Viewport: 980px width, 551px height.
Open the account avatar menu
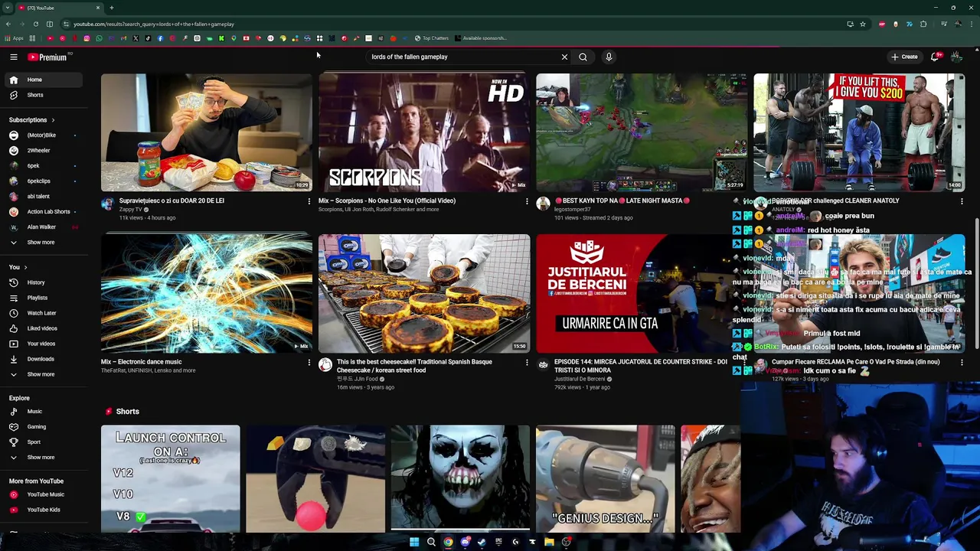(x=956, y=57)
